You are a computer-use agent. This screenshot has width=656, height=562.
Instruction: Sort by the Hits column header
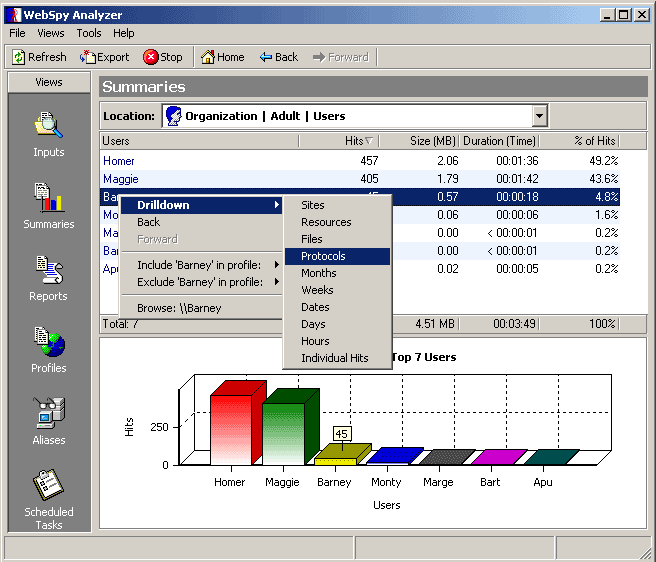tap(339, 141)
